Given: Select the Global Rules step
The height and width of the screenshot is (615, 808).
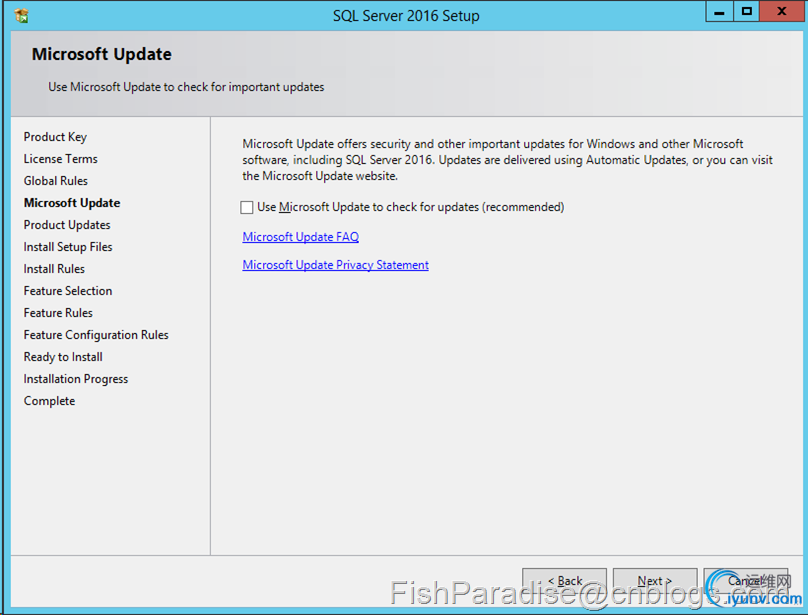Looking at the screenshot, I should (56, 181).
